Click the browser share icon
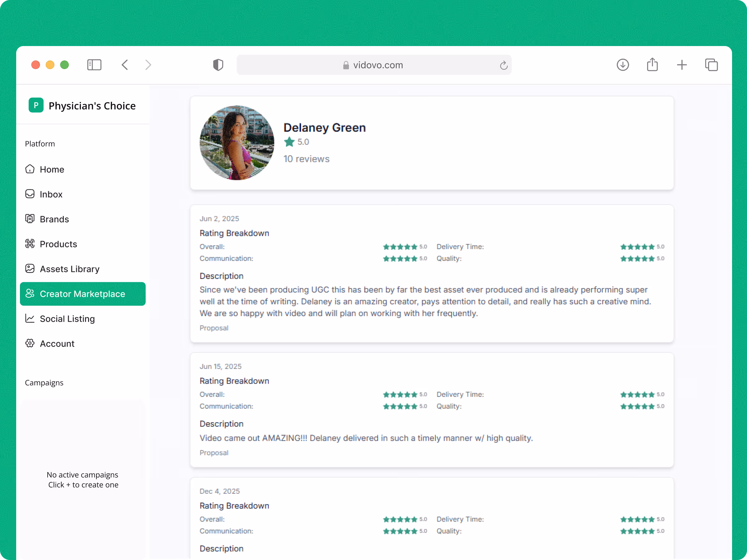The height and width of the screenshot is (560, 747). tap(652, 64)
